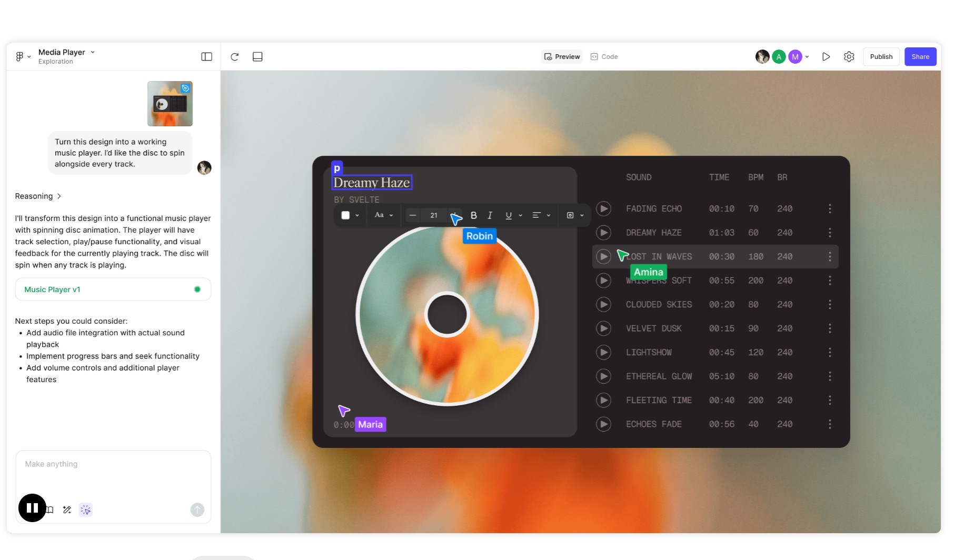Play the Ethereal Glow track
The height and width of the screenshot is (560, 954).
coord(603,376)
